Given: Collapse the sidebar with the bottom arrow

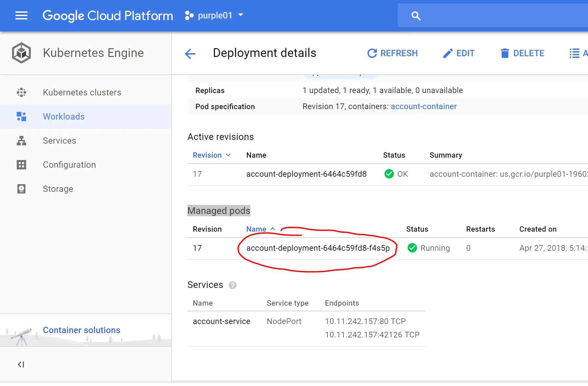Looking at the screenshot, I should (21, 364).
